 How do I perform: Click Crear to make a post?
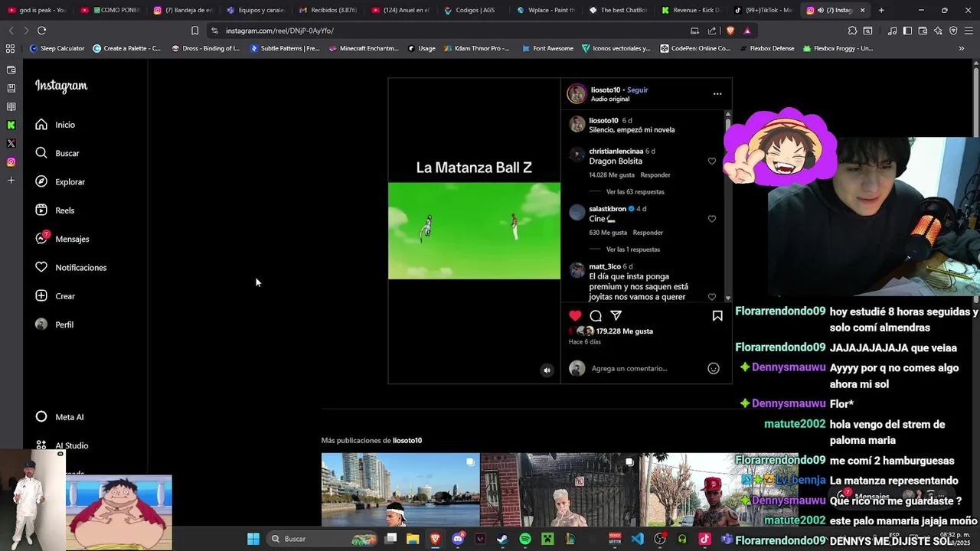pos(55,296)
